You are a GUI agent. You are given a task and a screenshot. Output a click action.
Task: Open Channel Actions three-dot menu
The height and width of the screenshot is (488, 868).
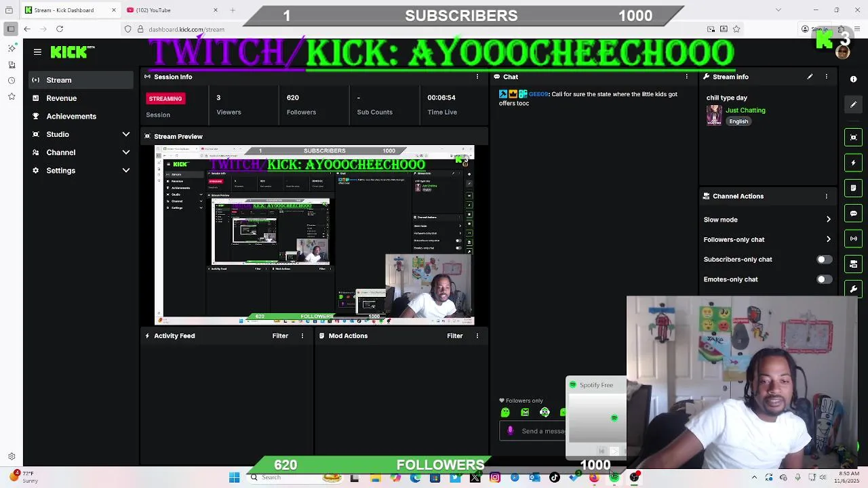(x=826, y=196)
